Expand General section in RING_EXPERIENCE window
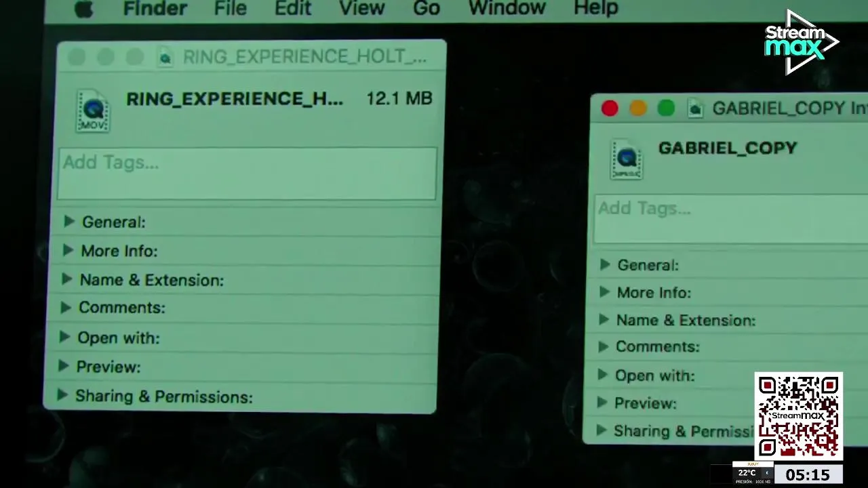 click(x=68, y=222)
